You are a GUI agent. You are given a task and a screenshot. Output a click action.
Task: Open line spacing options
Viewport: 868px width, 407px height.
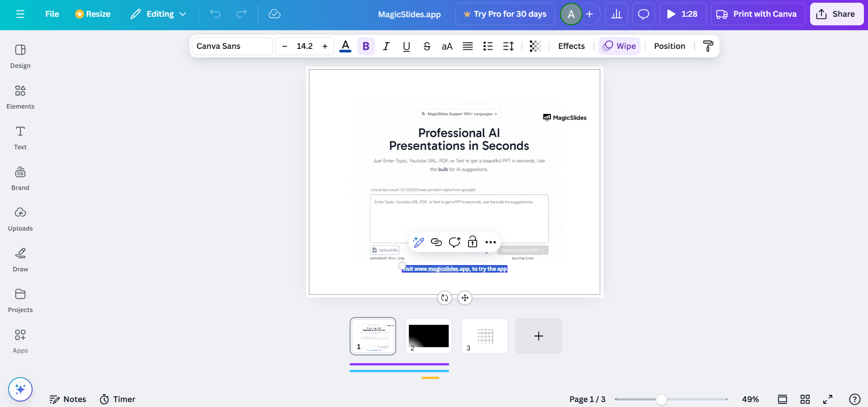coord(508,46)
